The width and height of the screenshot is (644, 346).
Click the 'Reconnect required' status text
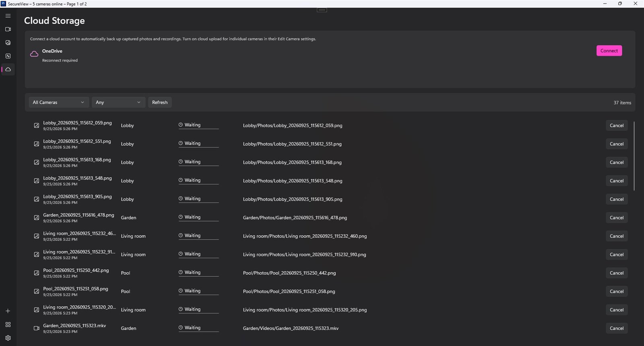pos(60,60)
